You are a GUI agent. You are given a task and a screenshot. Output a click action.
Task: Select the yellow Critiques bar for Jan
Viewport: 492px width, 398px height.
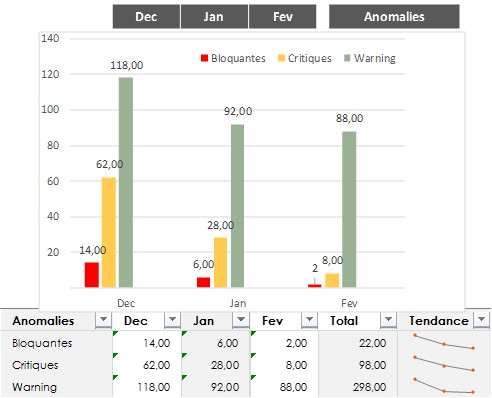(220, 262)
